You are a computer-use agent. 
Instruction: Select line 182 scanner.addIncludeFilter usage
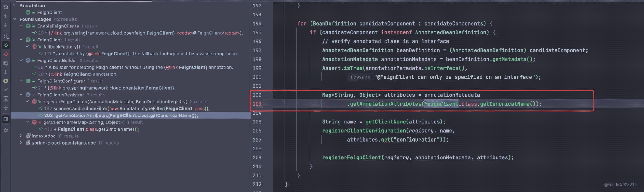click(131, 108)
